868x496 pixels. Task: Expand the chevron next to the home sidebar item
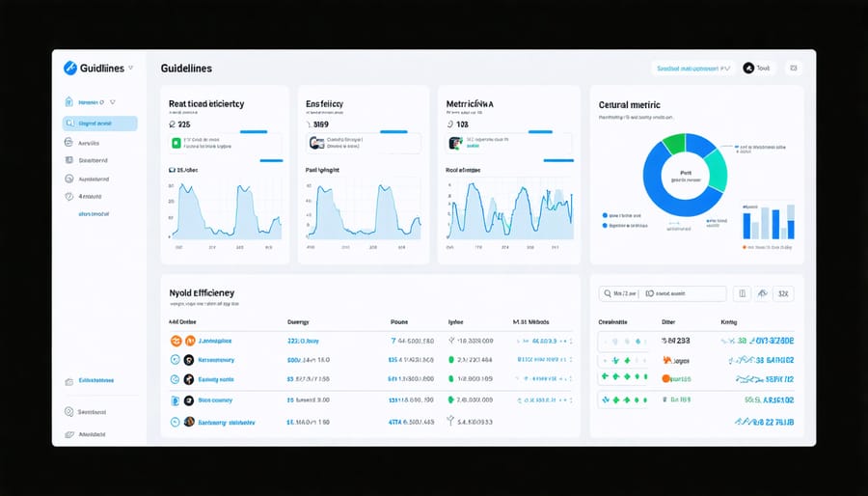113,102
